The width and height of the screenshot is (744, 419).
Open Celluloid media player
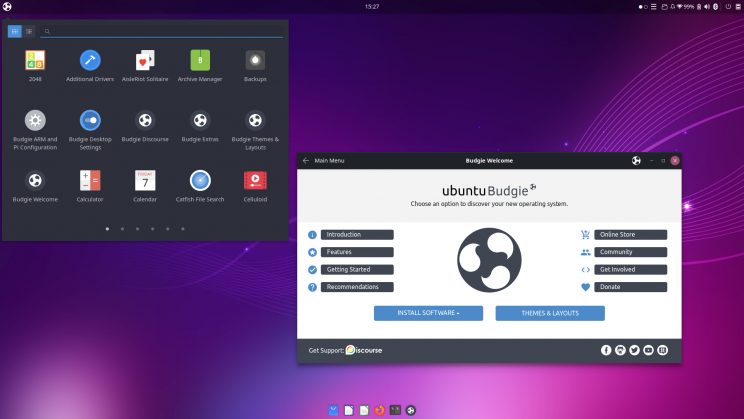coord(255,180)
